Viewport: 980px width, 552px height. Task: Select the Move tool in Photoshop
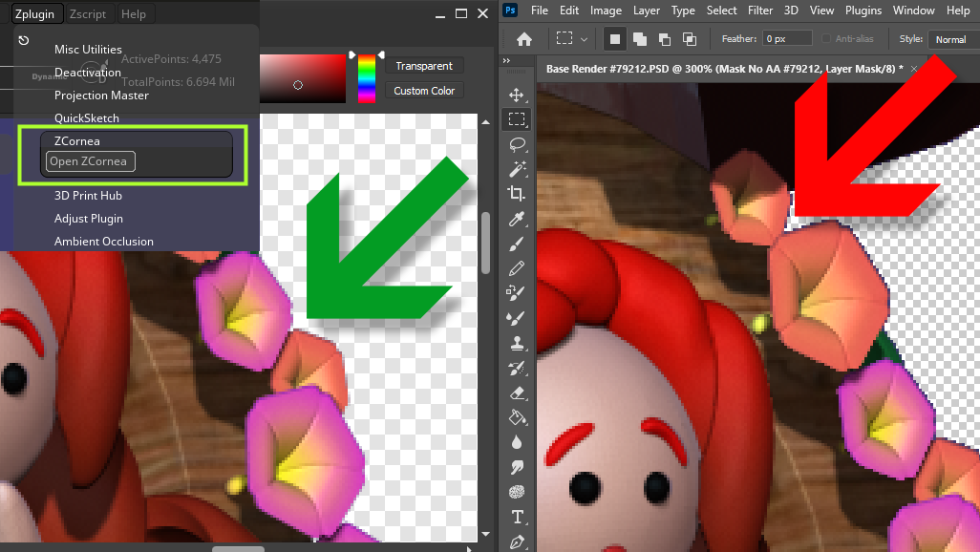(516, 95)
